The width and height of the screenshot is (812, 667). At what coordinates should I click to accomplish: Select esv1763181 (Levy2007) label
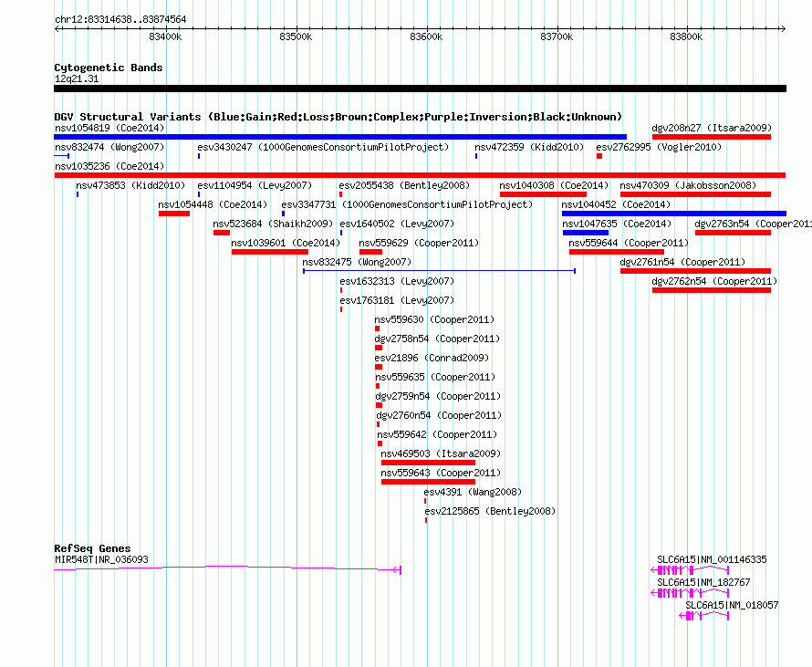tap(397, 300)
